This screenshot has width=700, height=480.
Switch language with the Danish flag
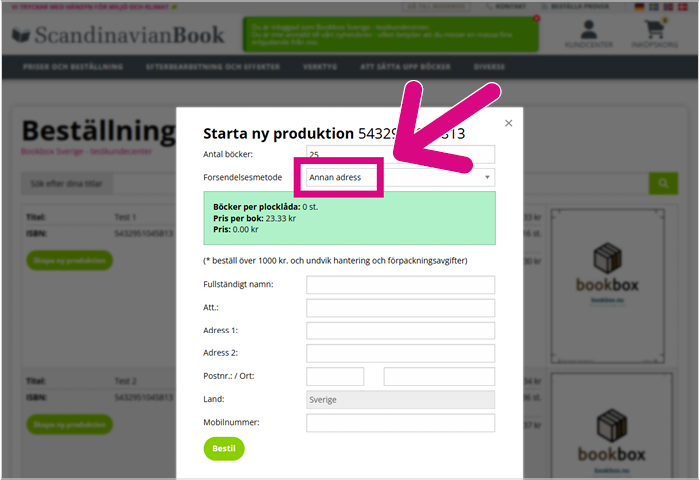point(683,7)
